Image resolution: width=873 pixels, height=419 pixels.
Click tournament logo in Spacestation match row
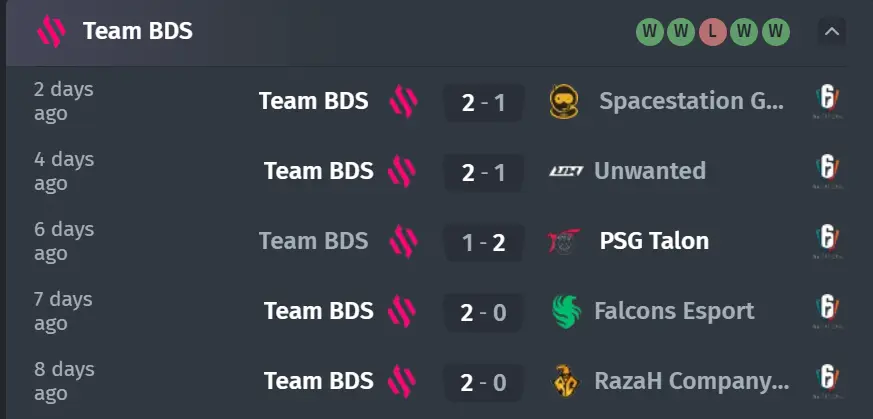(x=827, y=102)
